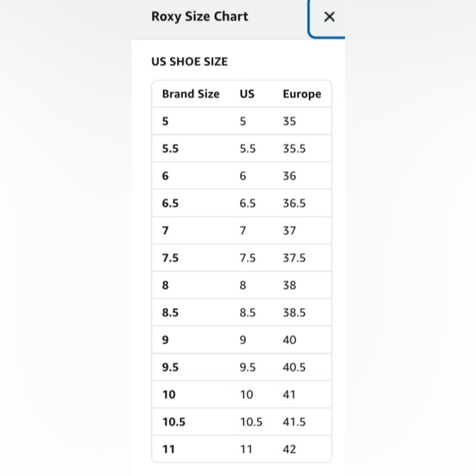Screen dimensions: 476x476
Task: Select brand size 11 row
Action: pos(242,449)
